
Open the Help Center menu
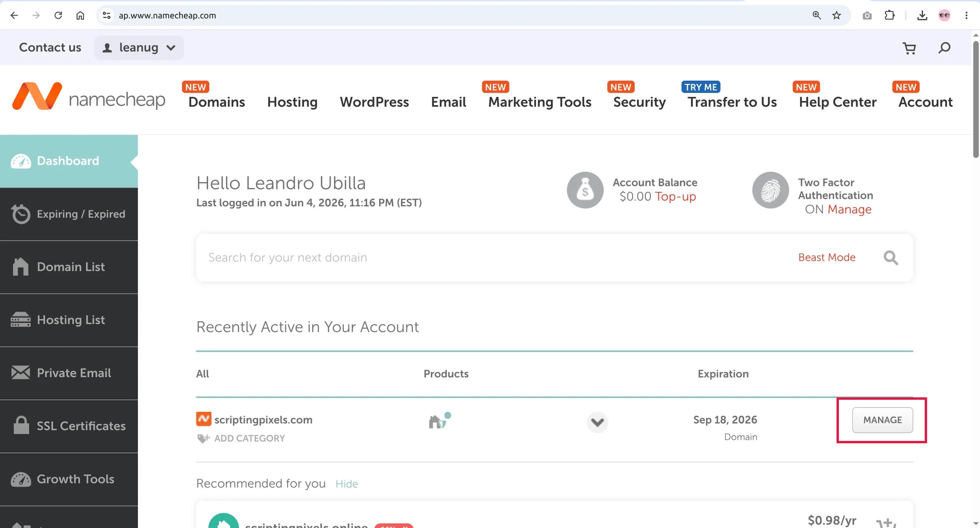tap(838, 102)
